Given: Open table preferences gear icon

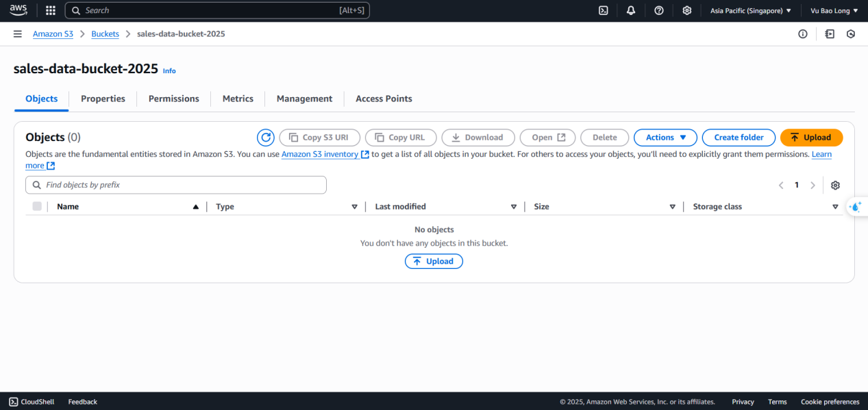Looking at the screenshot, I should pos(835,185).
